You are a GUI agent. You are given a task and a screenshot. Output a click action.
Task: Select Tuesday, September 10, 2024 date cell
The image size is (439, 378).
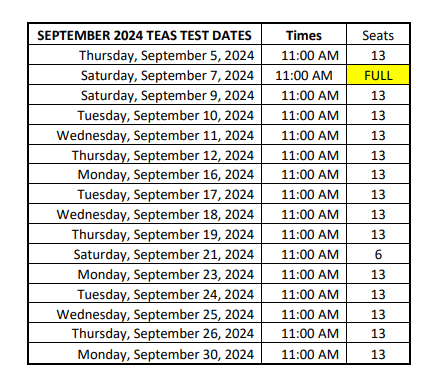[x=145, y=115]
